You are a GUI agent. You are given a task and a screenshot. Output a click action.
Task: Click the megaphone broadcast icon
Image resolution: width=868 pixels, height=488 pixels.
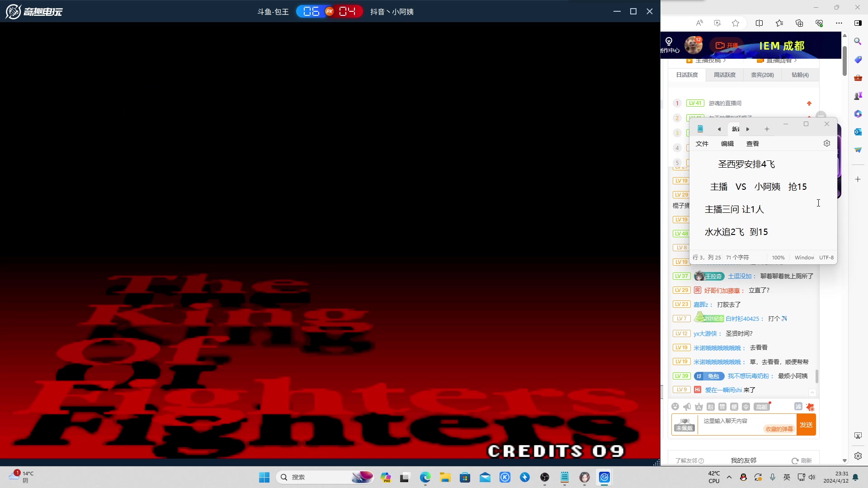tap(687, 407)
